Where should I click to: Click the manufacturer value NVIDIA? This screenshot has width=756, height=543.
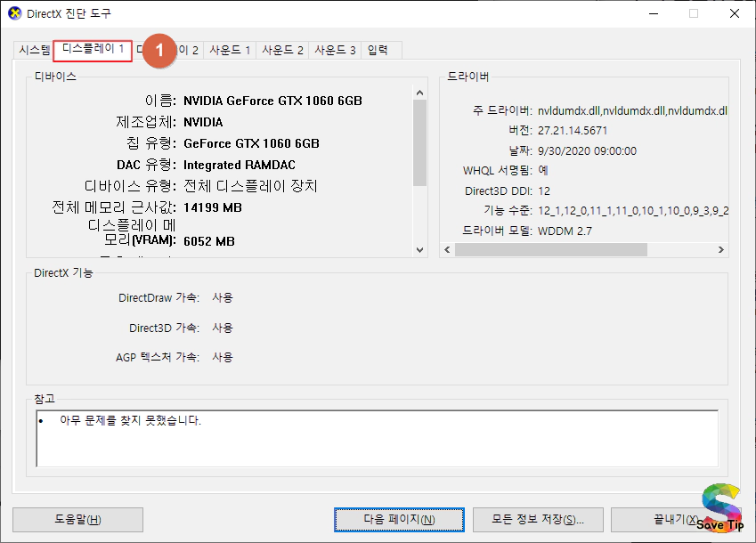click(x=203, y=122)
